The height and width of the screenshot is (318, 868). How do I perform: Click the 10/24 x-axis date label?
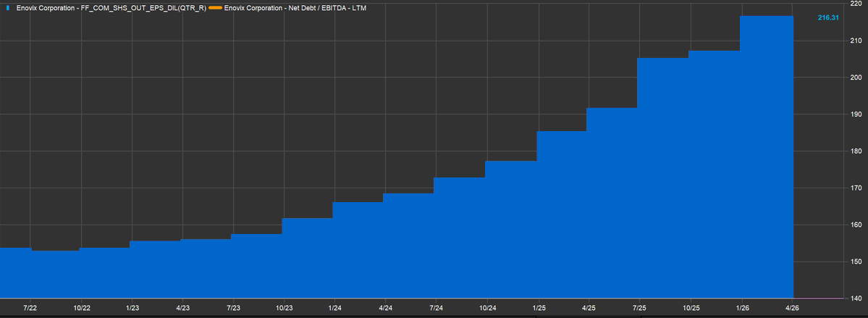487,307
